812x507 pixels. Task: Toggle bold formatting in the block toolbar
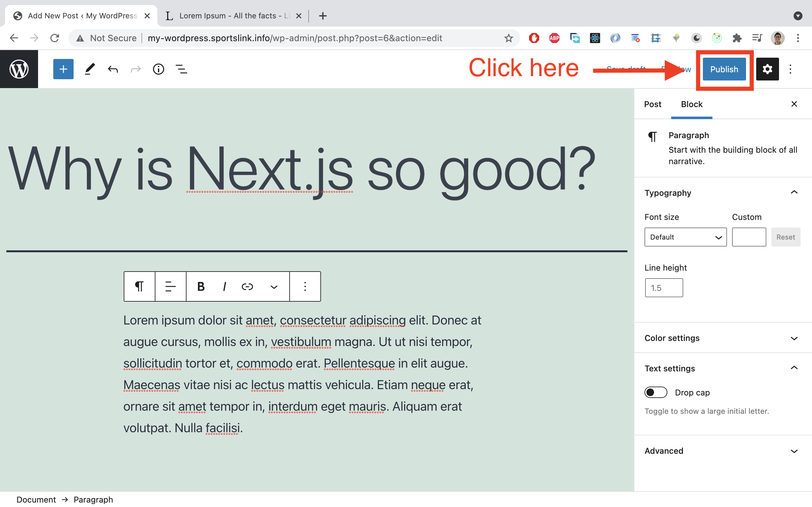[x=200, y=286]
